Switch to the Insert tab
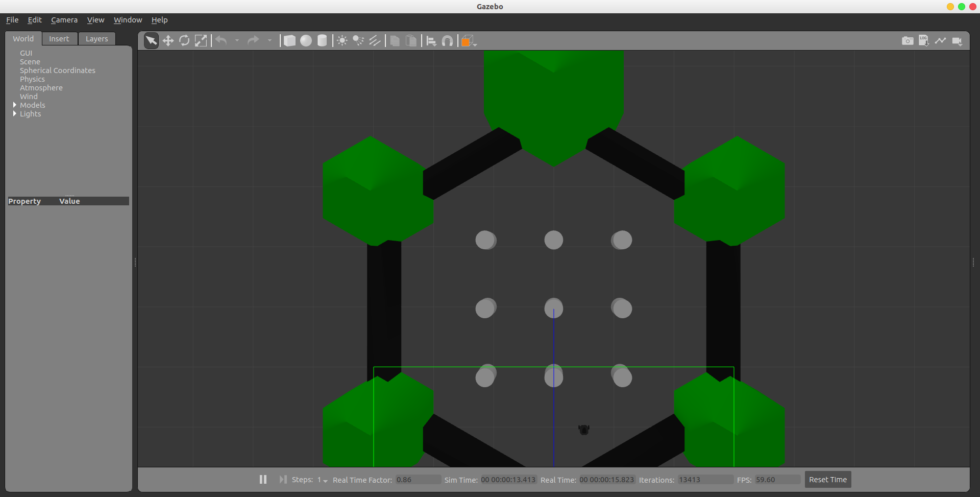The height and width of the screenshot is (497, 980). click(59, 38)
